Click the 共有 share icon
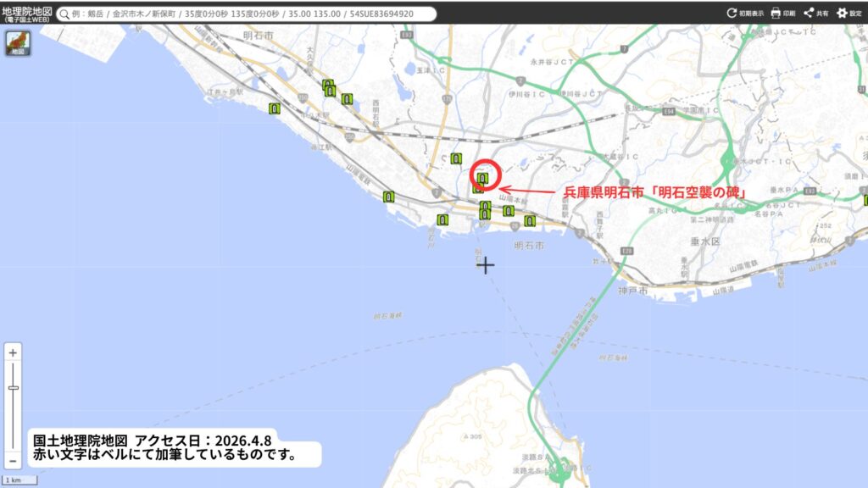This screenshot has height=488, width=868. click(809, 14)
